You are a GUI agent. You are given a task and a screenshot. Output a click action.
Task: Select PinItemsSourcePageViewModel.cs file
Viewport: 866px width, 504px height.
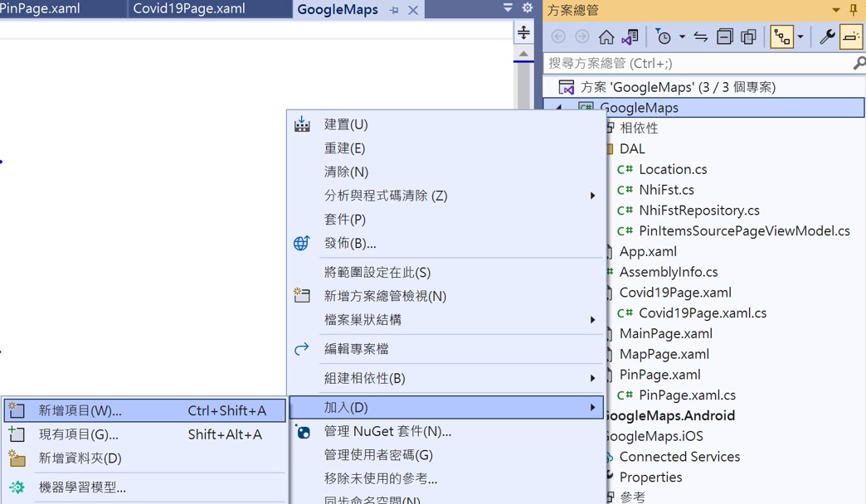744,230
